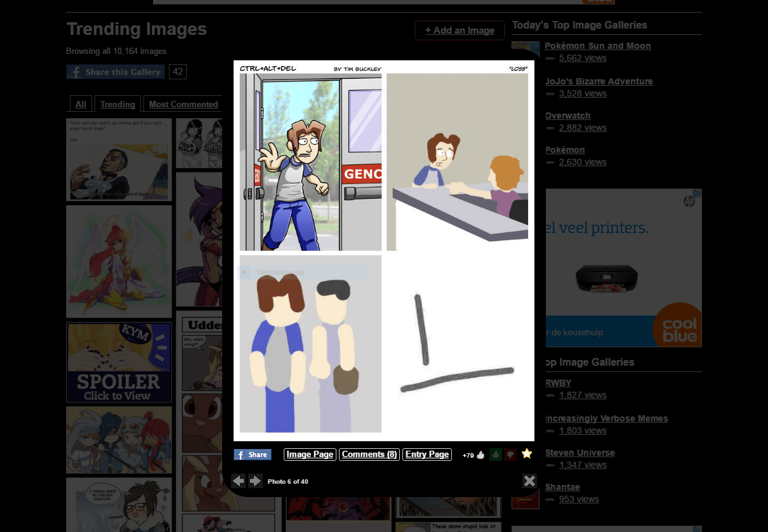
Task: Click the Share this Gallery Facebook button
Action: point(116,72)
